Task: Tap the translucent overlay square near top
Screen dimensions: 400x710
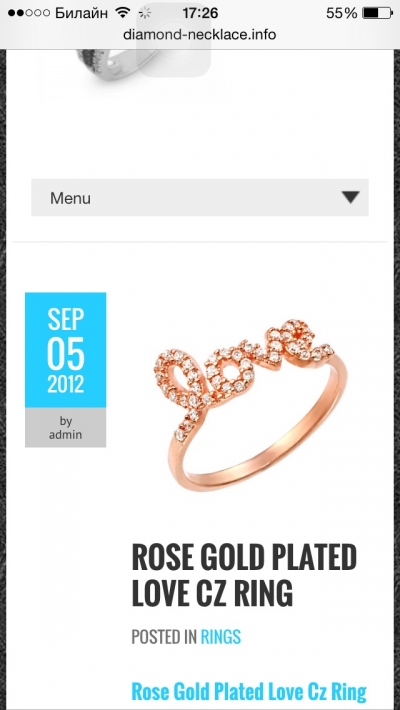Action: pos(173,40)
